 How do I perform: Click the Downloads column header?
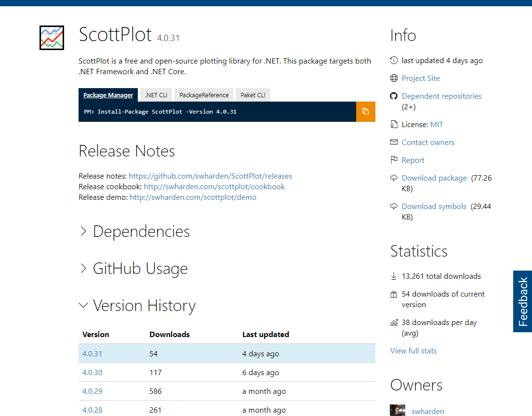click(169, 334)
